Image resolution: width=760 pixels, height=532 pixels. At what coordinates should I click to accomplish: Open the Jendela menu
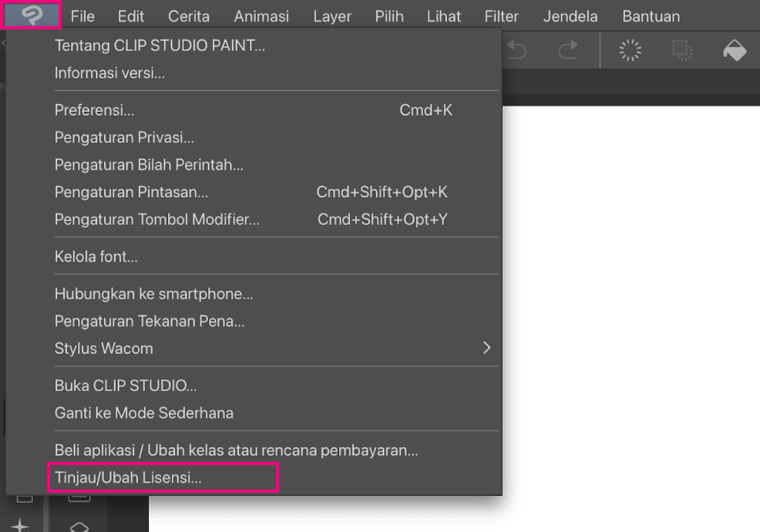click(x=570, y=16)
